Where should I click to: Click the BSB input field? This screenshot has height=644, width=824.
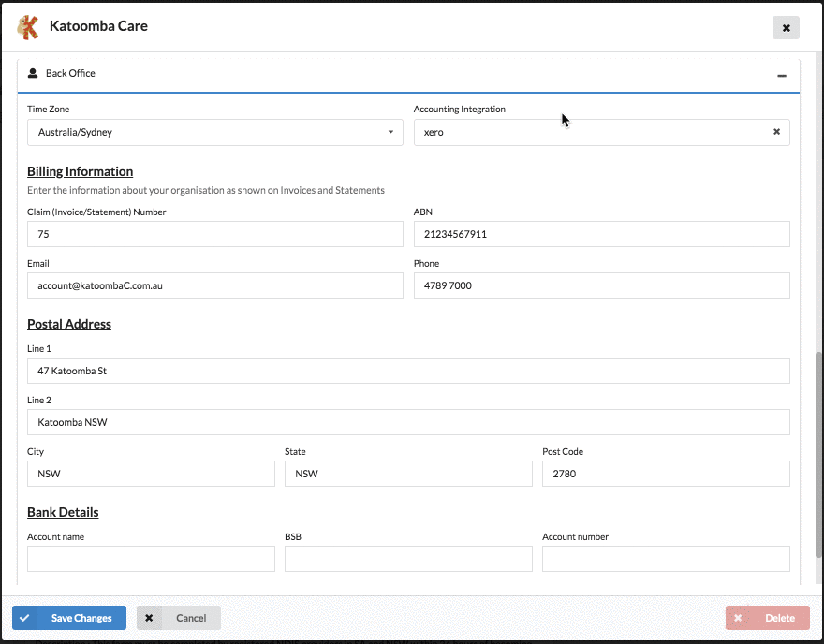pyautogui.click(x=408, y=559)
